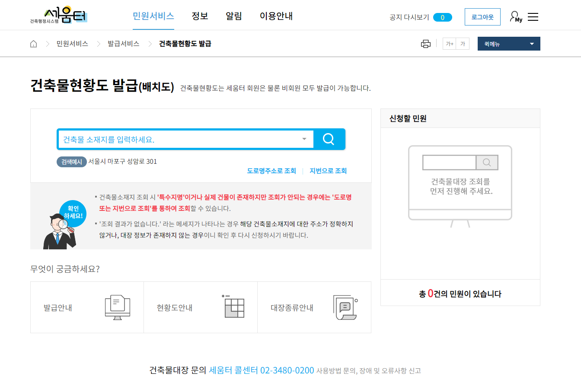This screenshot has height=392, width=581.
Task: Switch to the 정보 menu
Action: [x=200, y=16]
